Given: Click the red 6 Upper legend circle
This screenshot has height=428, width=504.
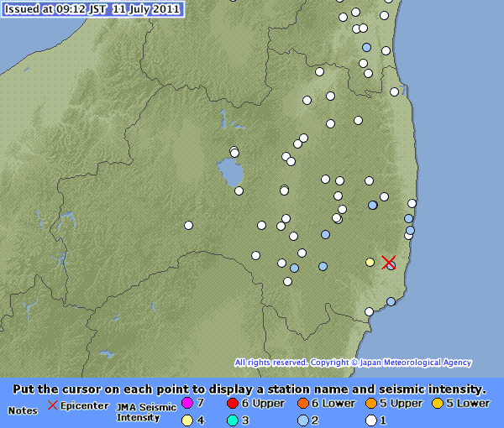Looking at the screenshot, I should point(232,404).
